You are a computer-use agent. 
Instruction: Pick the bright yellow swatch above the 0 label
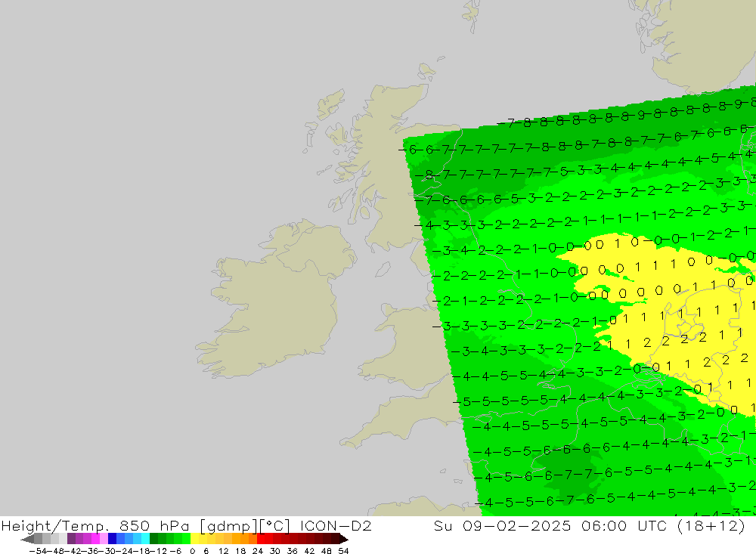(195, 539)
